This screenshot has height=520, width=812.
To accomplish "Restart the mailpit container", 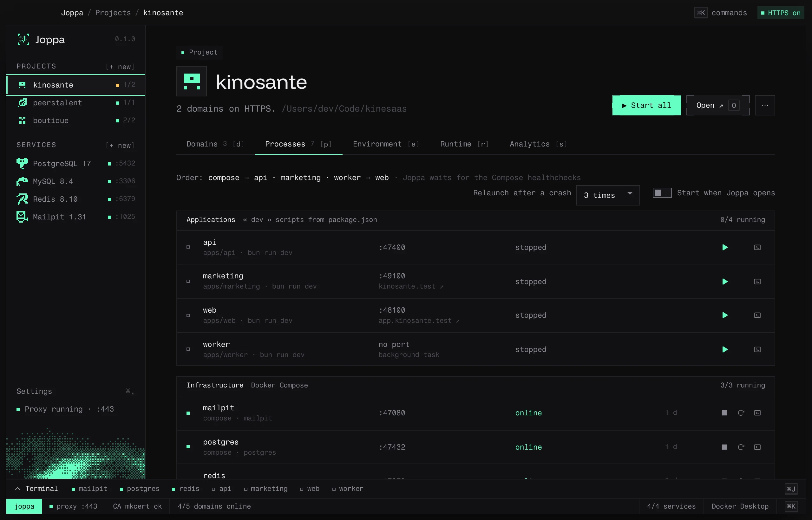I will [x=741, y=413].
